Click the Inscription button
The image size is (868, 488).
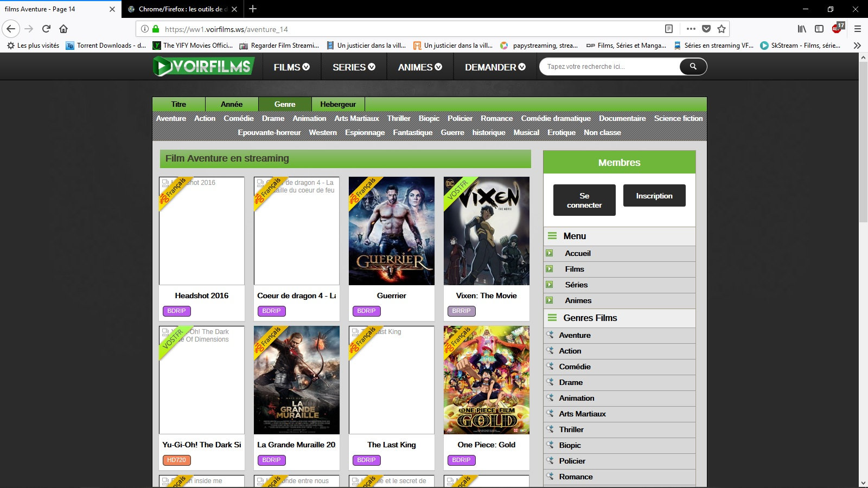click(x=654, y=196)
